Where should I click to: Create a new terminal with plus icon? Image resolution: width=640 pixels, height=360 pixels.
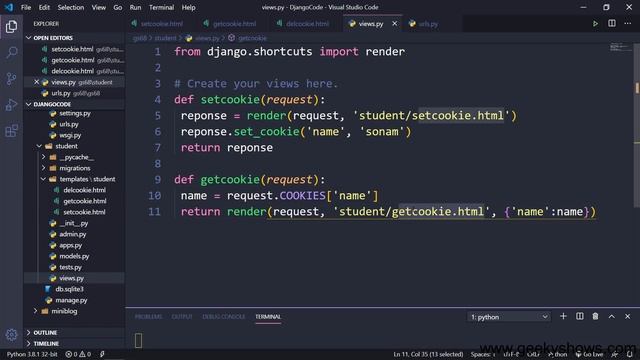pos(563,316)
